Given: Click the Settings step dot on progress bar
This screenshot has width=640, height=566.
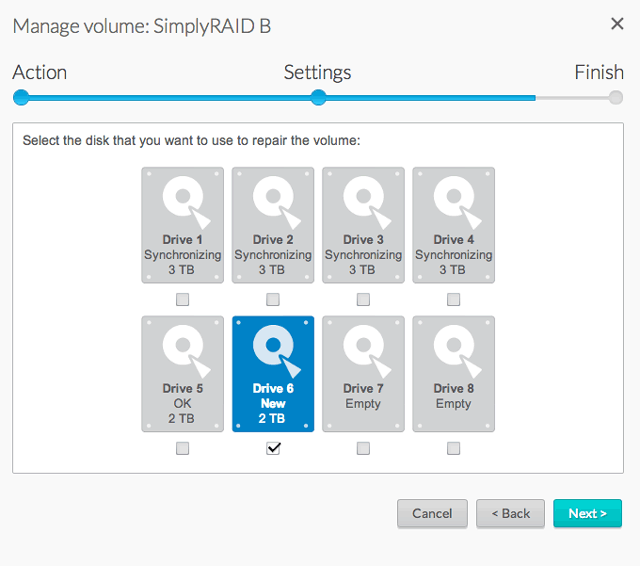Looking at the screenshot, I should (x=318, y=98).
